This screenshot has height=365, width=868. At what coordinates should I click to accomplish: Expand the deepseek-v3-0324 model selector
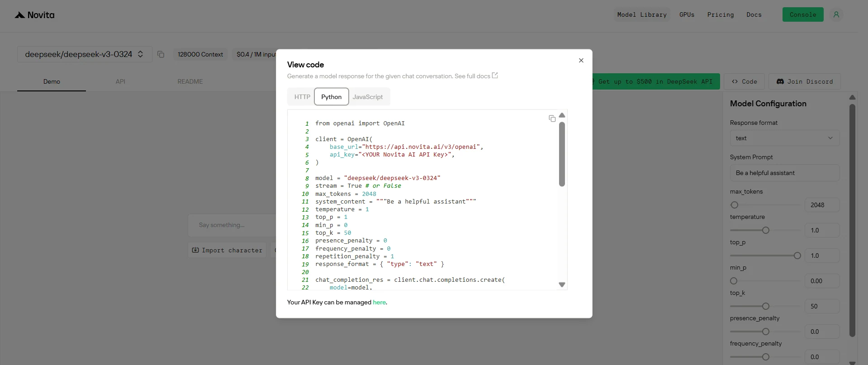coord(85,54)
